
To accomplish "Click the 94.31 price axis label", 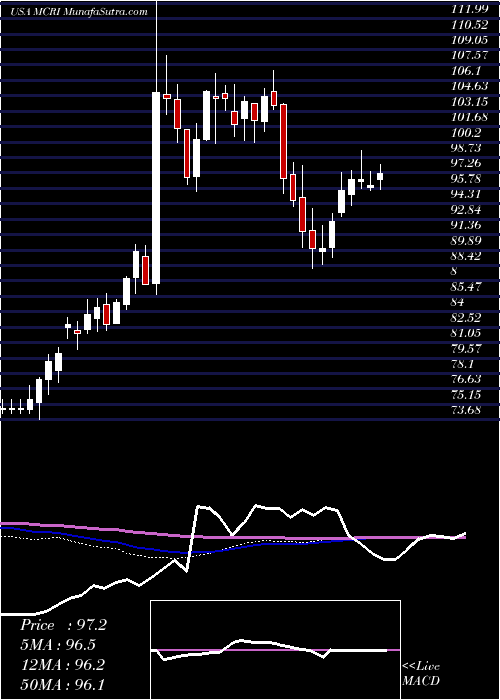I will pyautogui.click(x=467, y=194).
